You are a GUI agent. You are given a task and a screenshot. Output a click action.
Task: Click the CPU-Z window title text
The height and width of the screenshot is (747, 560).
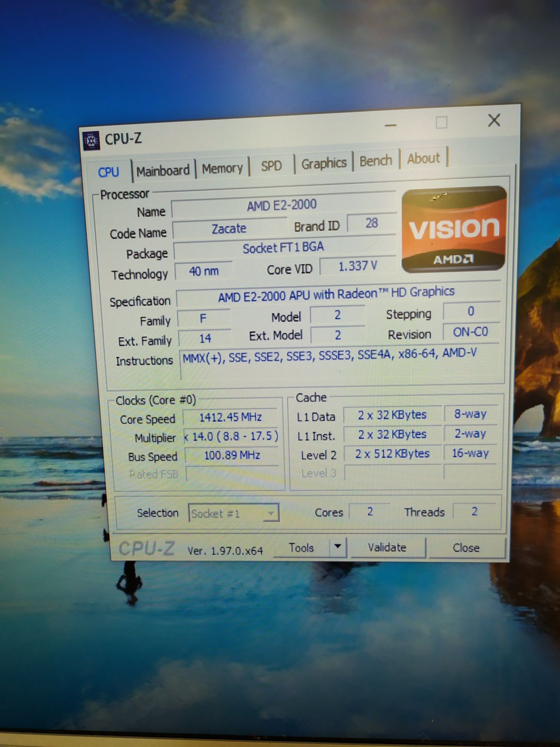click(x=123, y=139)
